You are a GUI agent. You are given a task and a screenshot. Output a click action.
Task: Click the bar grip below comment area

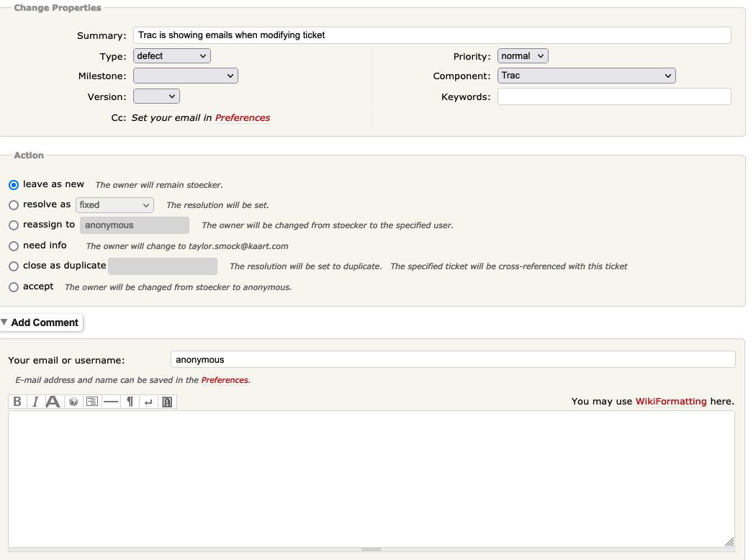372,549
